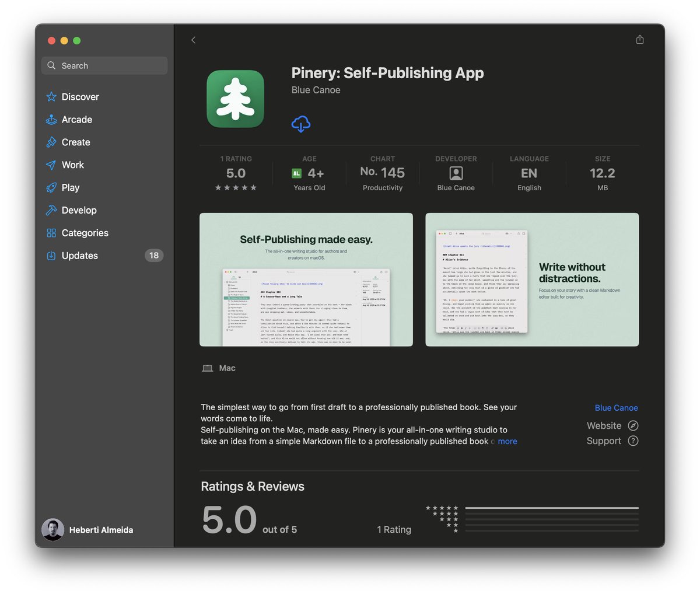Click the Size 12.2 MB stat
The width and height of the screenshot is (700, 594).
(603, 173)
